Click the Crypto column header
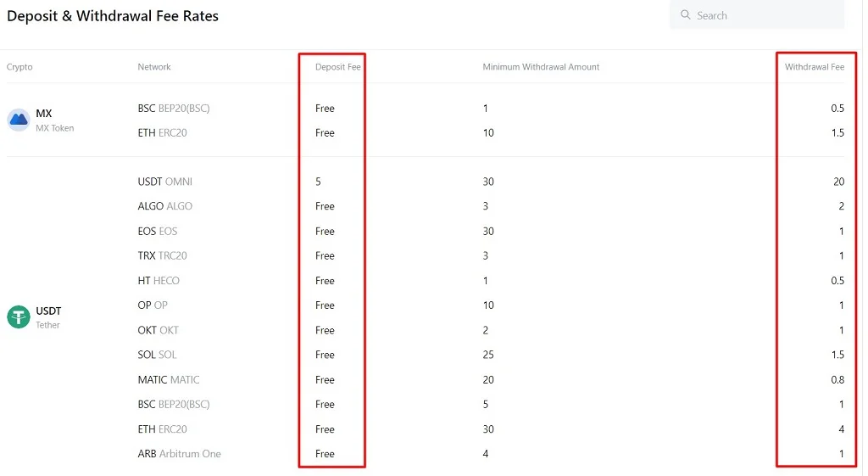 pos(19,67)
